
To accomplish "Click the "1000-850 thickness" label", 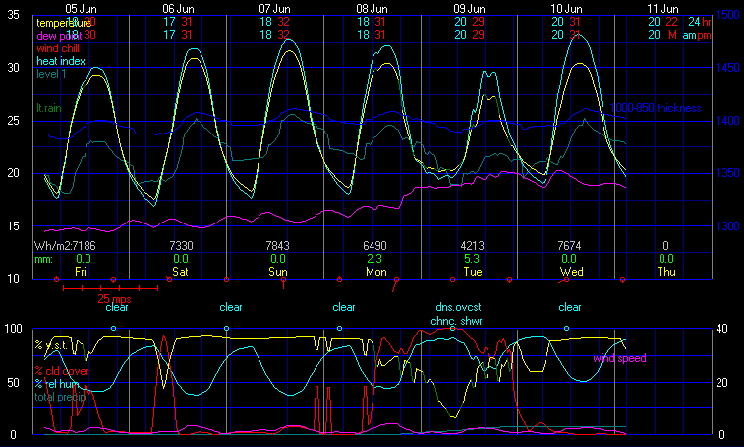I will (655, 108).
